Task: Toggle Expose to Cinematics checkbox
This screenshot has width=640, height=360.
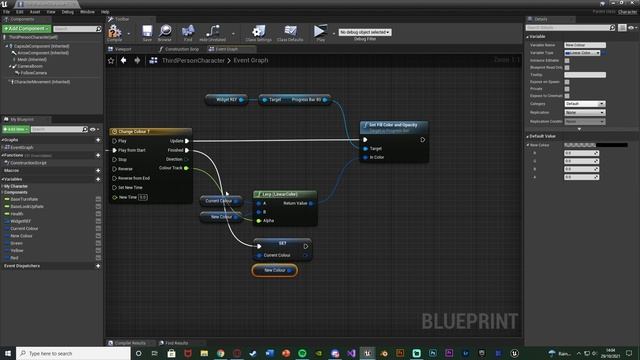Action: 567,96
